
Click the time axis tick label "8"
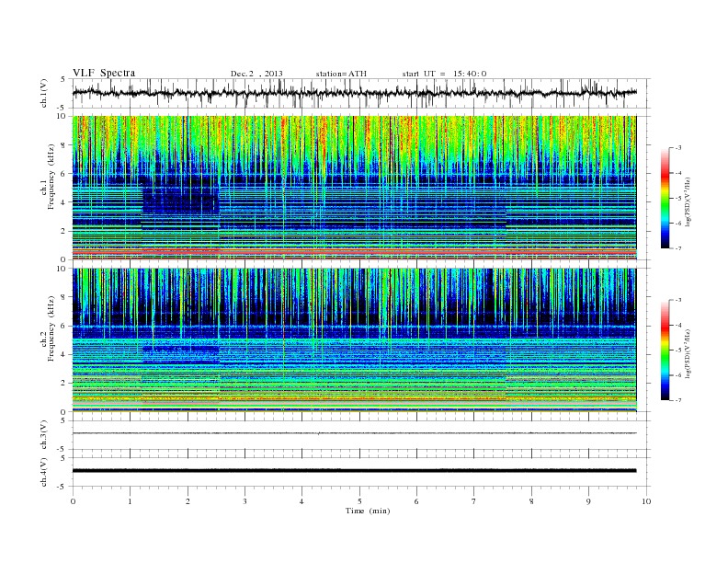point(531,501)
